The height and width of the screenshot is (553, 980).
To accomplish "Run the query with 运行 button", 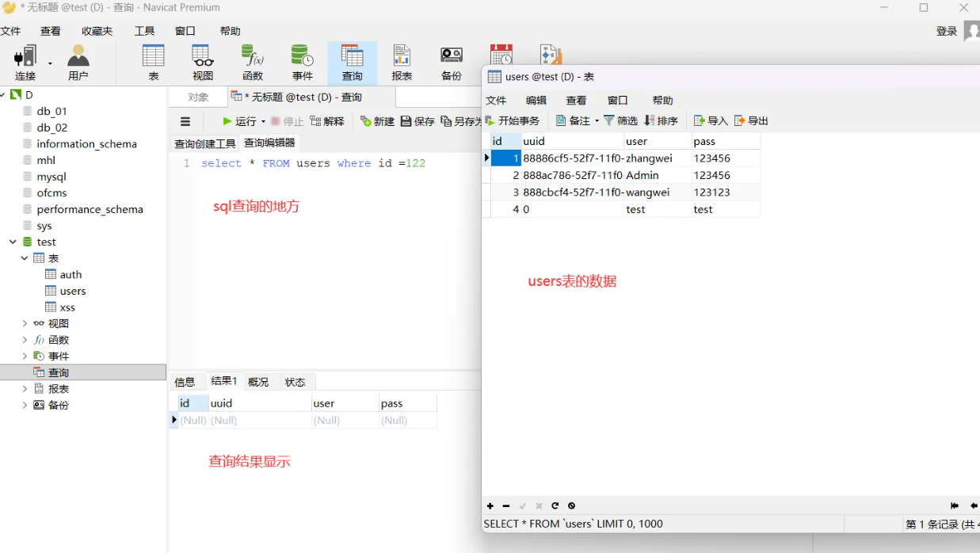I will pos(239,121).
